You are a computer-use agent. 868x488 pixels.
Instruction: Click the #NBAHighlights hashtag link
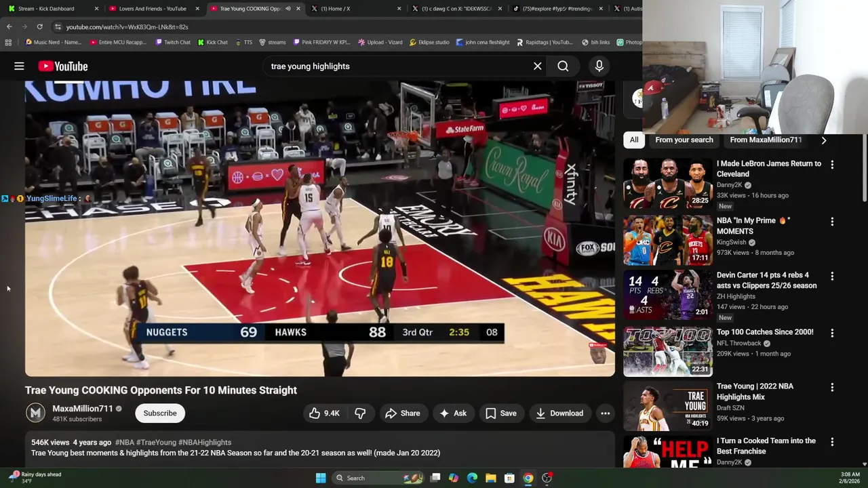point(205,443)
